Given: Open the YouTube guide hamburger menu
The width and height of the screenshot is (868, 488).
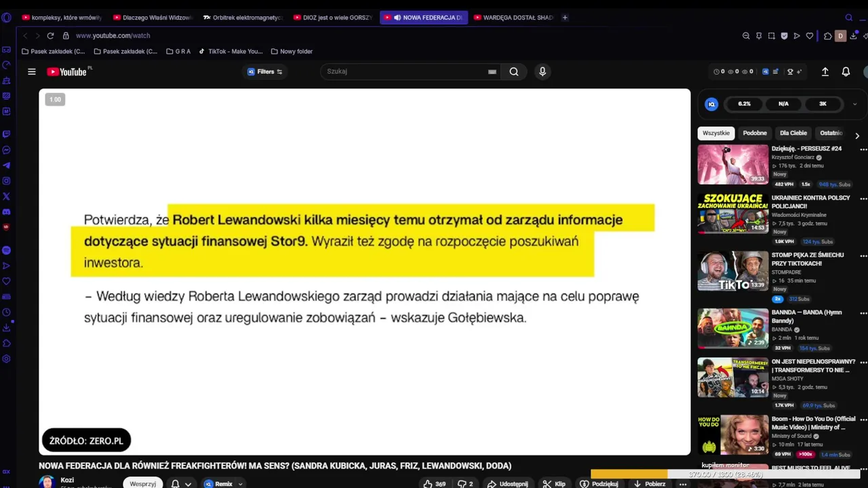Looking at the screenshot, I should click(x=31, y=72).
